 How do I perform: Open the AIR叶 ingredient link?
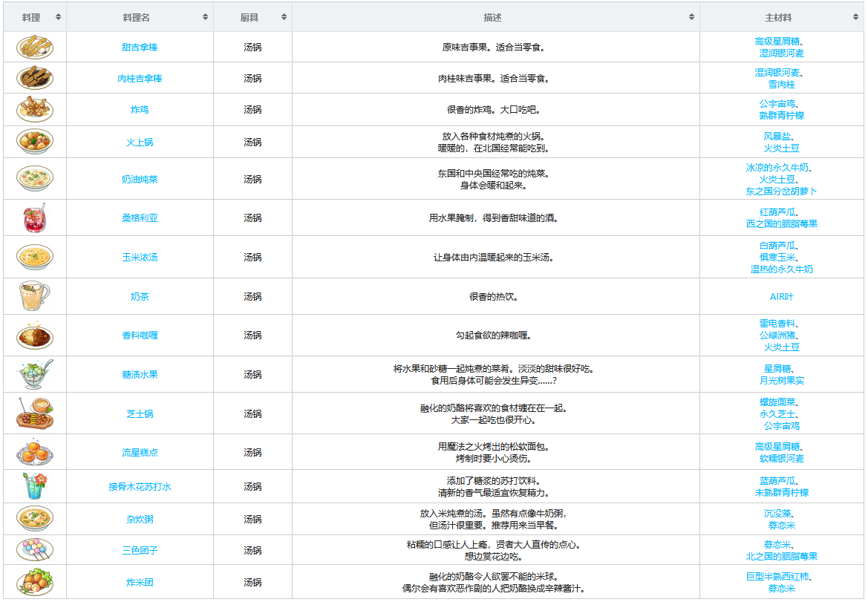point(781,297)
